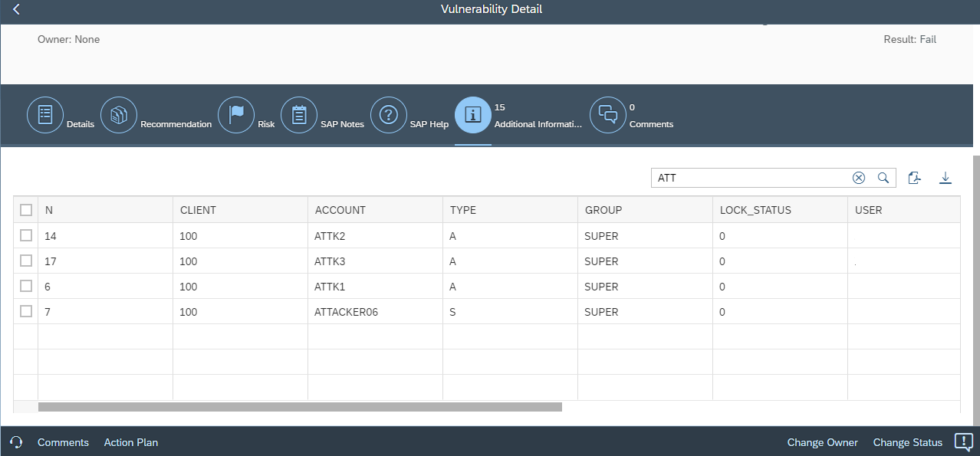
Task: Toggle the select-all checkbox in header
Action: (x=26, y=210)
